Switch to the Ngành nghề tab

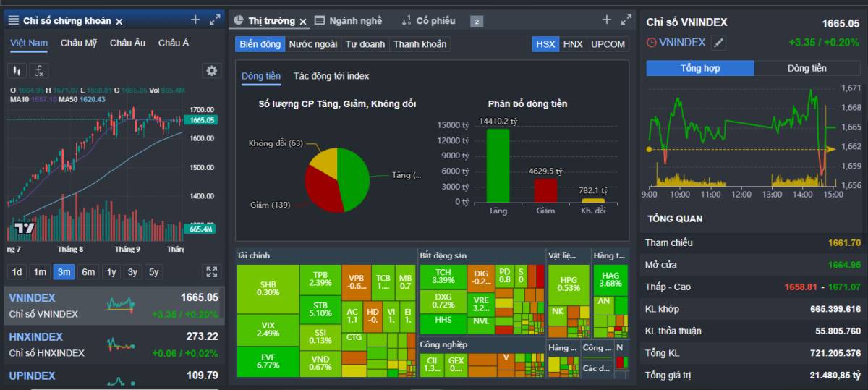[x=350, y=21]
